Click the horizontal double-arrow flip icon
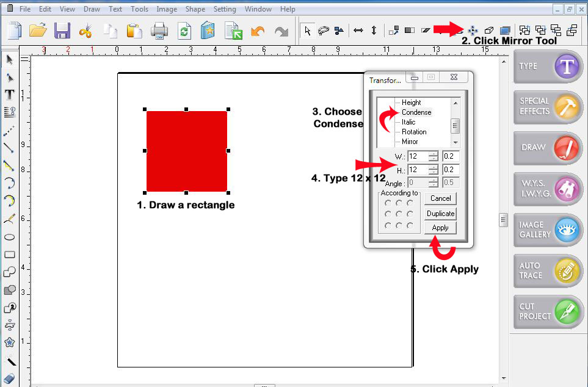The image size is (588, 387). (358, 31)
